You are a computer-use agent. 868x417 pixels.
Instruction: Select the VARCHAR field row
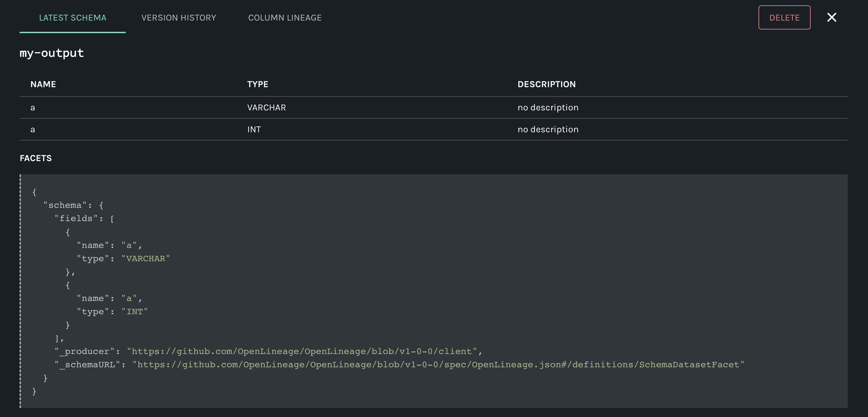click(x=266, y=108)
